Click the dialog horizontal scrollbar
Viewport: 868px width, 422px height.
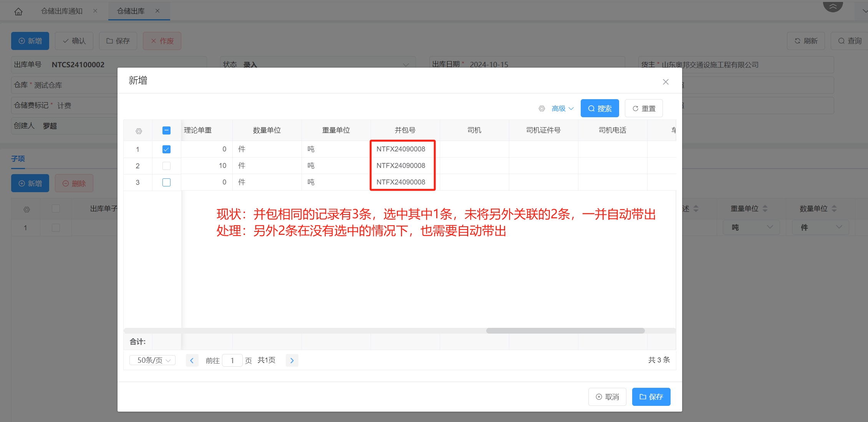(x=565, y=331)
